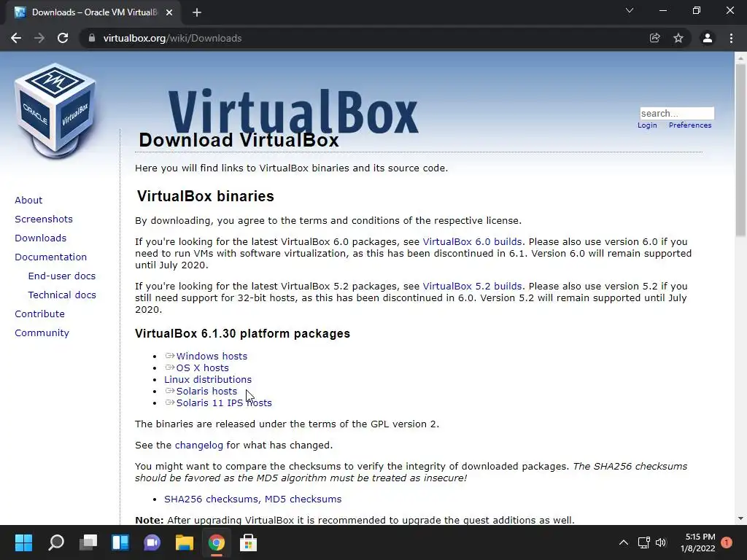Open a new tab with plus
The width and height of the screenshot is (747, 560).
[x=197, y=12]
